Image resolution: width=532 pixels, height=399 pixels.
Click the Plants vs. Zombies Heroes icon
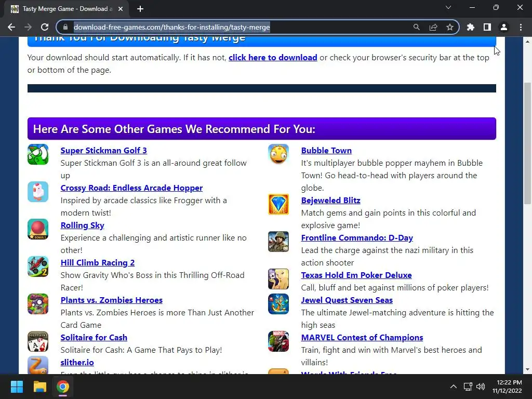[38, 304]
